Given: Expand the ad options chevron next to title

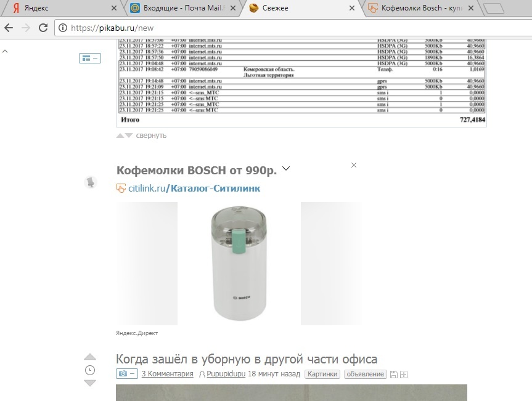Looking at the screenshot, I should 286,168.
